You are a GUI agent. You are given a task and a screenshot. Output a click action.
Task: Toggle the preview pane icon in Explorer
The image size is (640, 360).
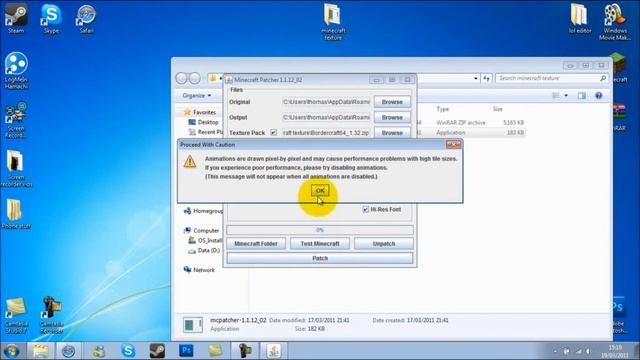(x=582, y=96)
